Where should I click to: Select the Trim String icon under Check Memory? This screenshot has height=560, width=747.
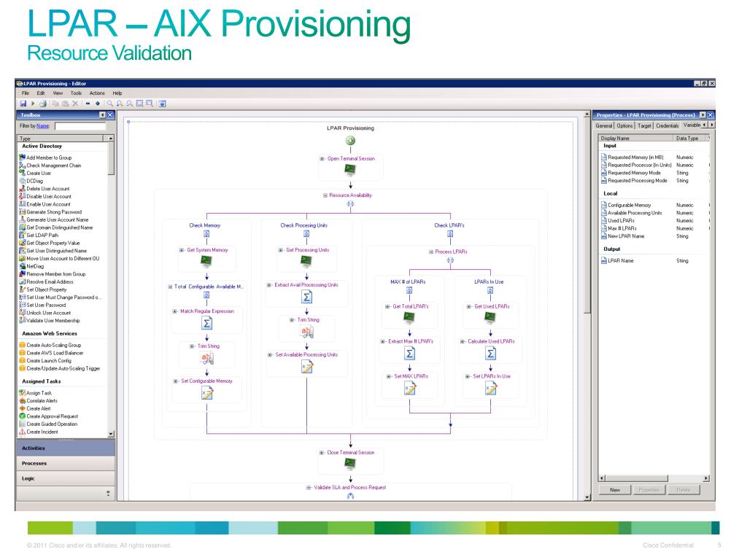pos(206,358)
